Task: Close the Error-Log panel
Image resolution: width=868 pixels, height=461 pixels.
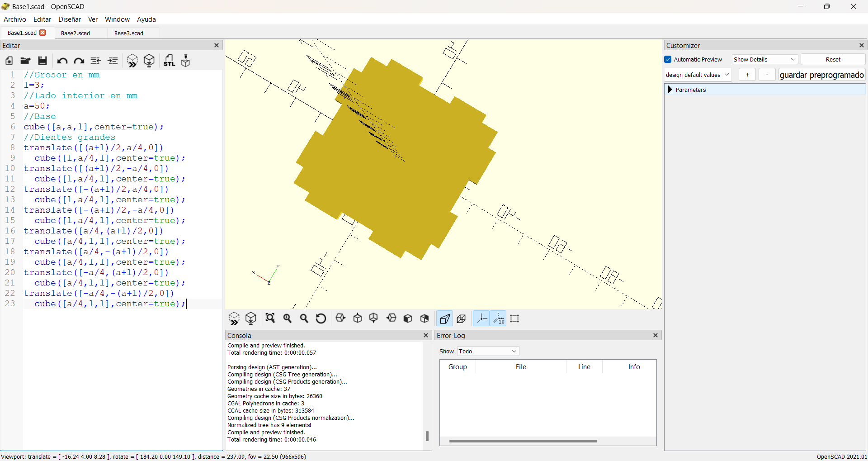Action: tap(656, 335)
